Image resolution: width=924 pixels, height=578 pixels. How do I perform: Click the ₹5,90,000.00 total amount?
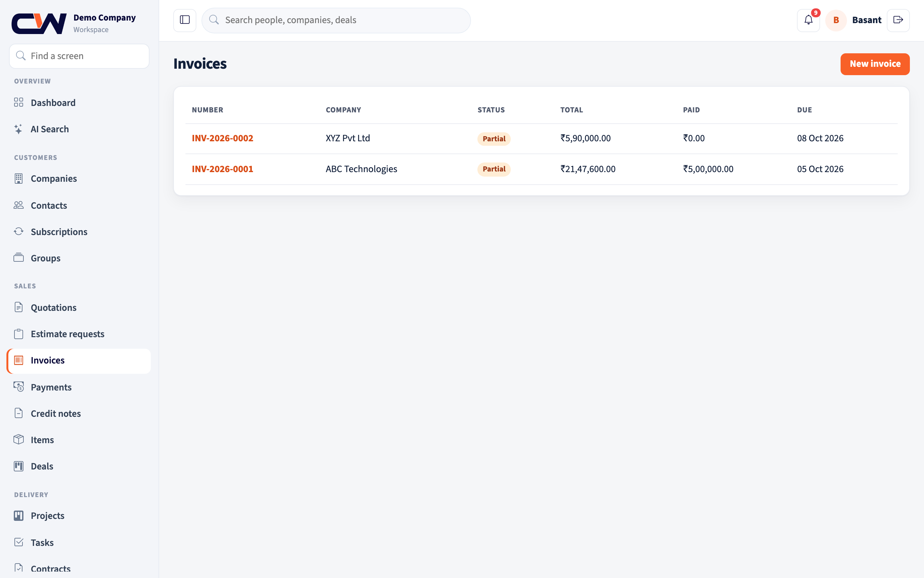click(585, 138)
